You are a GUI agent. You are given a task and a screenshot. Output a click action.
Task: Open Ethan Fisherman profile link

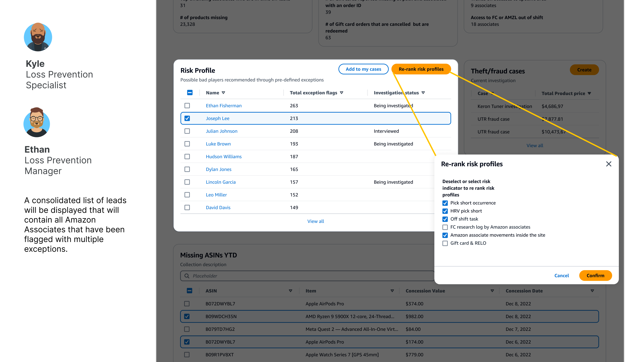(224, 106)
